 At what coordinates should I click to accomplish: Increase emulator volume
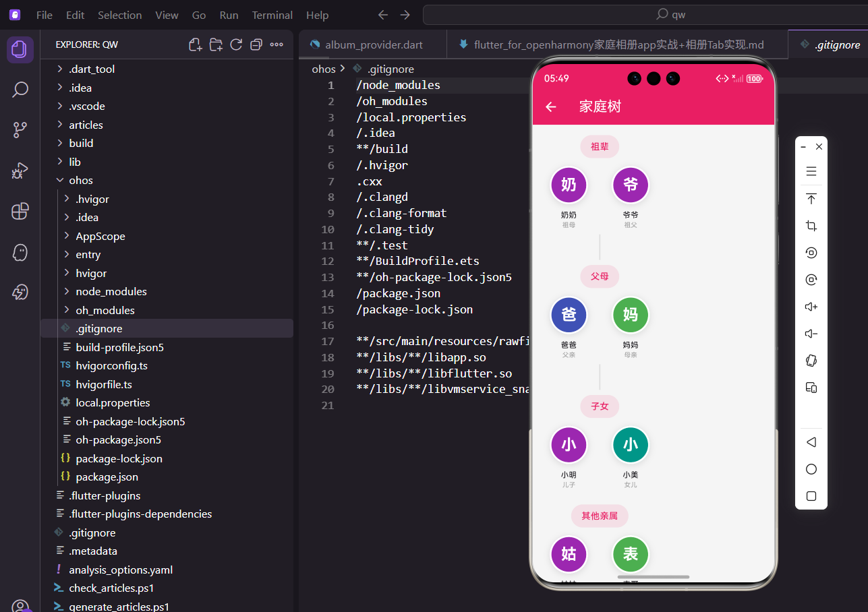click(x=811, y=306)
